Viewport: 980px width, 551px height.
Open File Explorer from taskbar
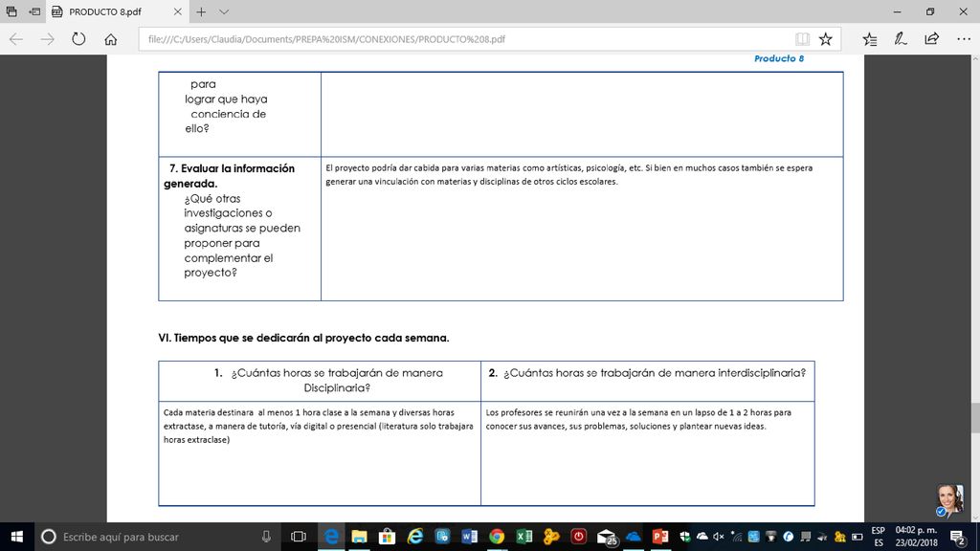(x=360, y=537)
